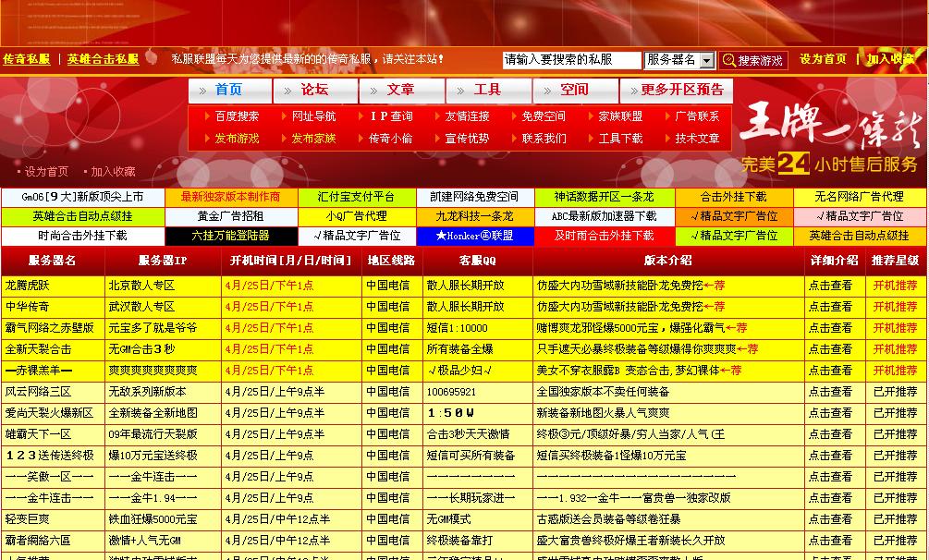
Task: Click 点击查看 for the 龙腾虎跃 server
Action: click(831, 286)
